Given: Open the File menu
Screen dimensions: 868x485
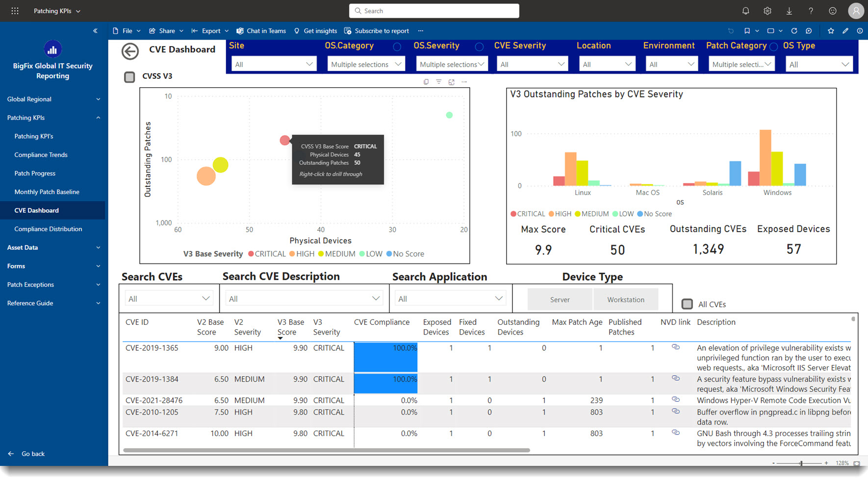Looking at the screenshot, I should pos(127,31).
